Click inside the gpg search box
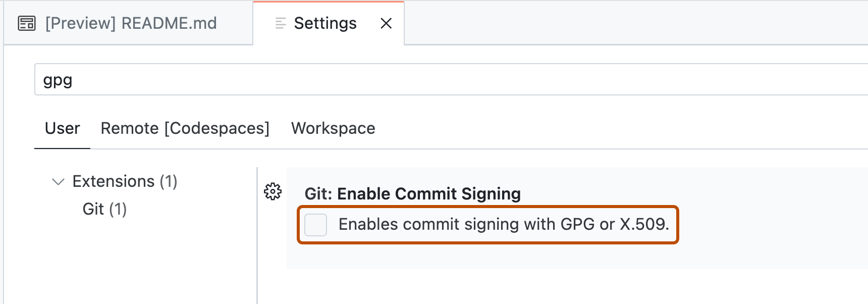The height and width of the screenshot is (304, 868). coord(202,79)
